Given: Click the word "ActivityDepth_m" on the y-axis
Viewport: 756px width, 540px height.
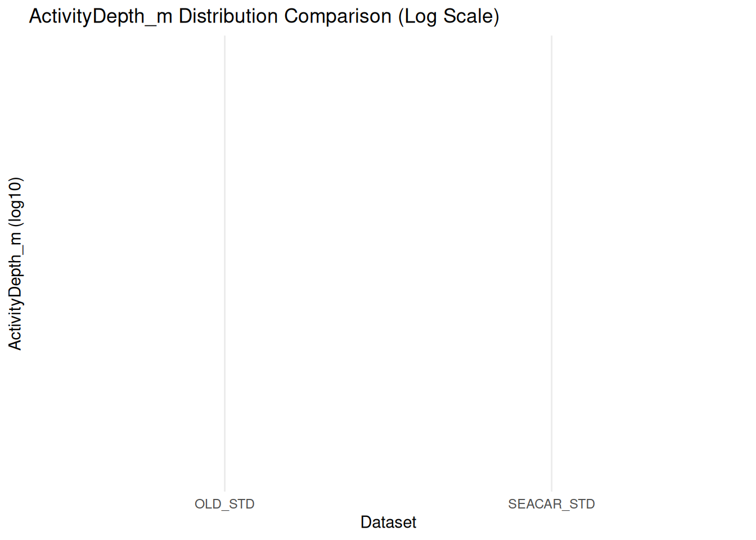Looking at the screenshot, I should pos(15,291).
